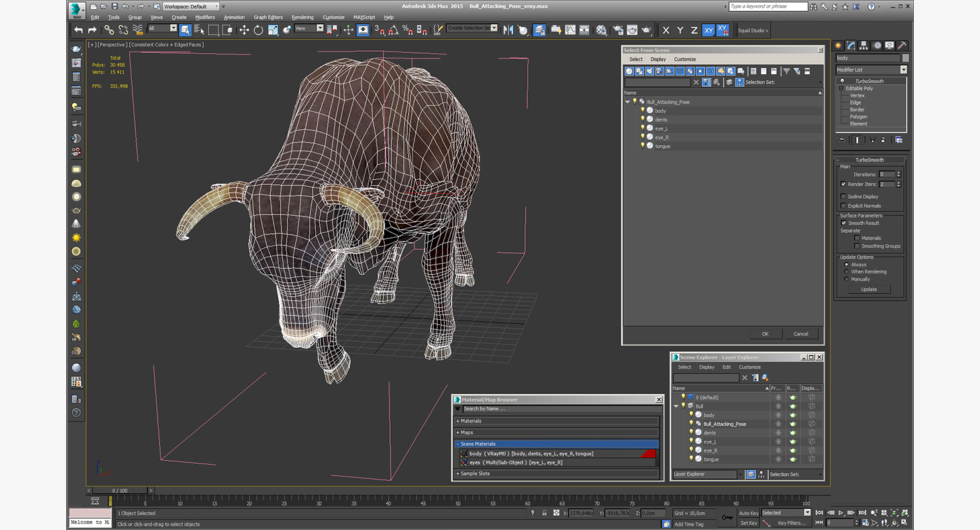Click the Curve Editor icon
The image size is (980, 530).
click(x=570, y=30)
